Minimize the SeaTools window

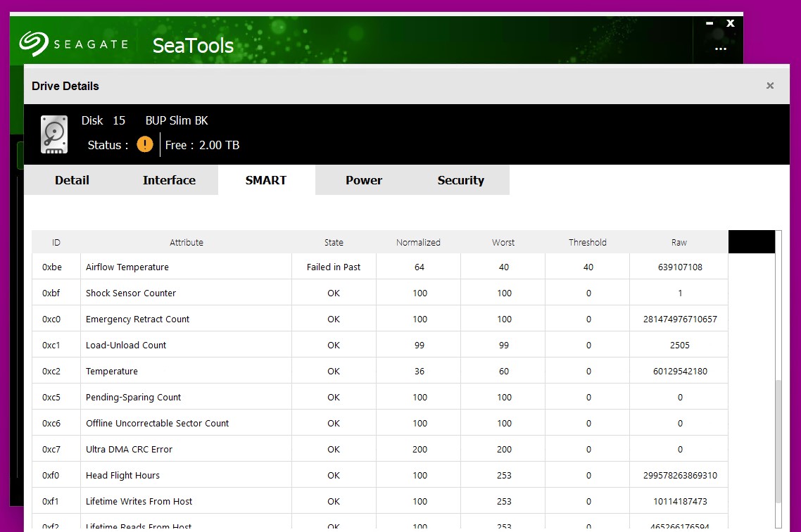(x=709, y=23)
